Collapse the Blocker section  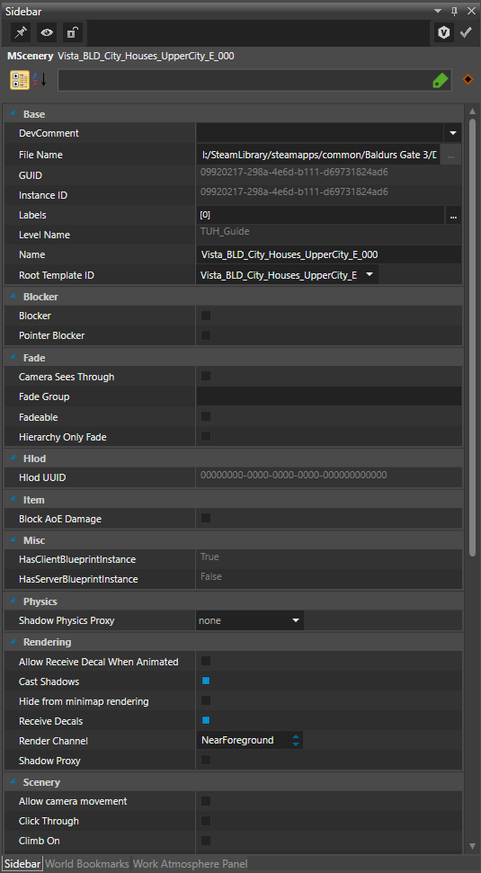(x=13, y=296)
